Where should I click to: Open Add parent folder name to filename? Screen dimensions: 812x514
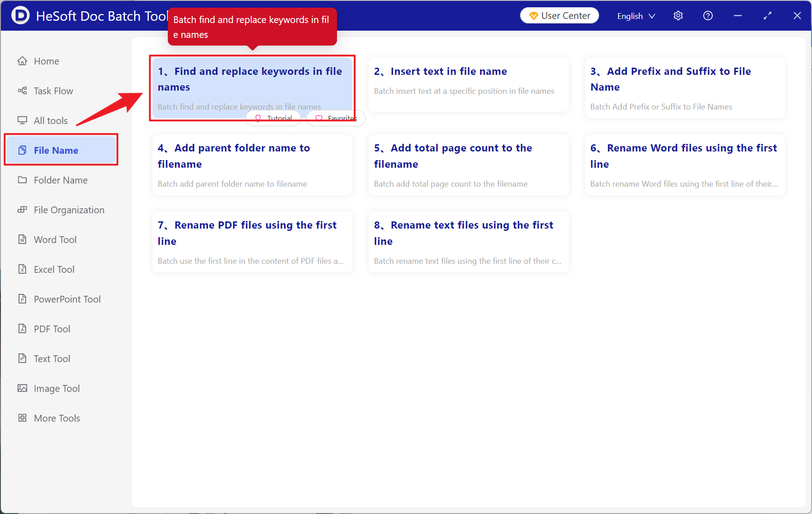[252, 165]
